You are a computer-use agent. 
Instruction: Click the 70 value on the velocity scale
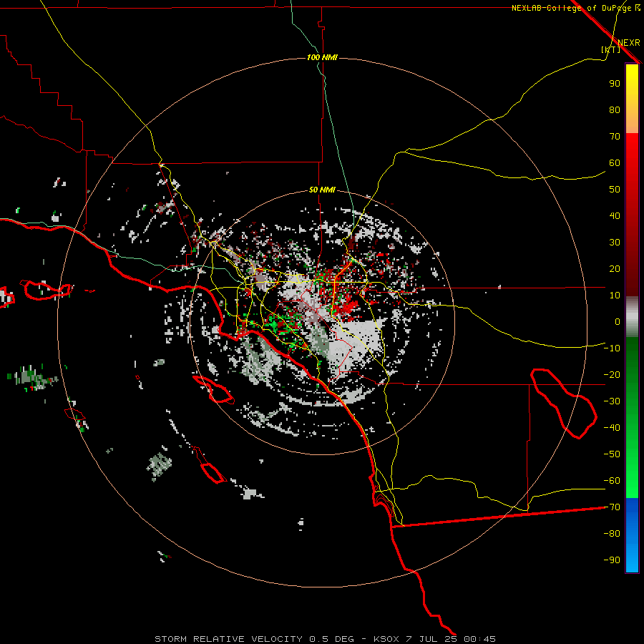click(615, 137)
